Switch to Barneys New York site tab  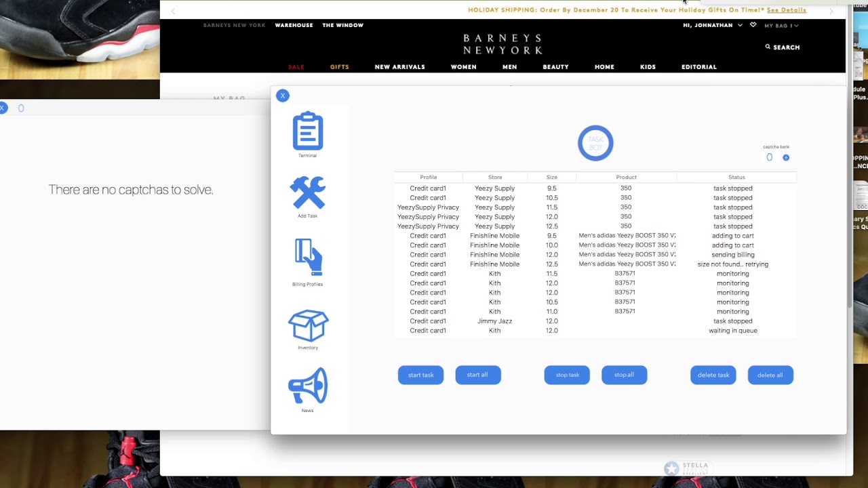[234, 25]
